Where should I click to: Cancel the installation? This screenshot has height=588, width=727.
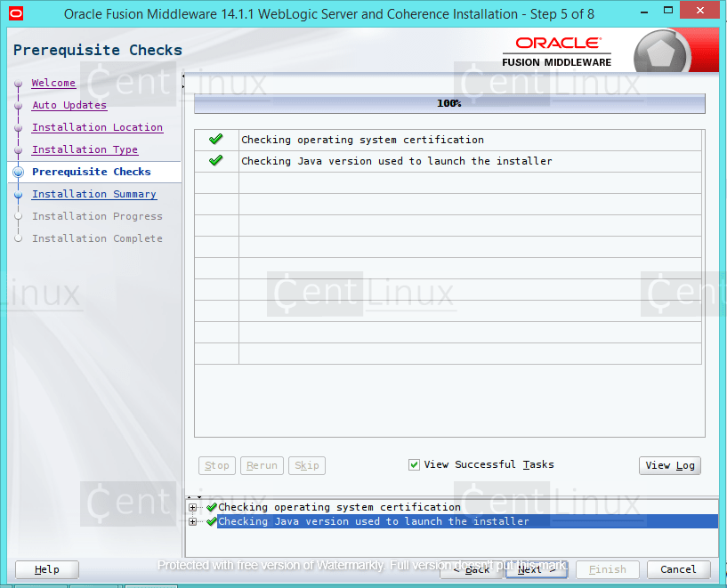point(678,569)
